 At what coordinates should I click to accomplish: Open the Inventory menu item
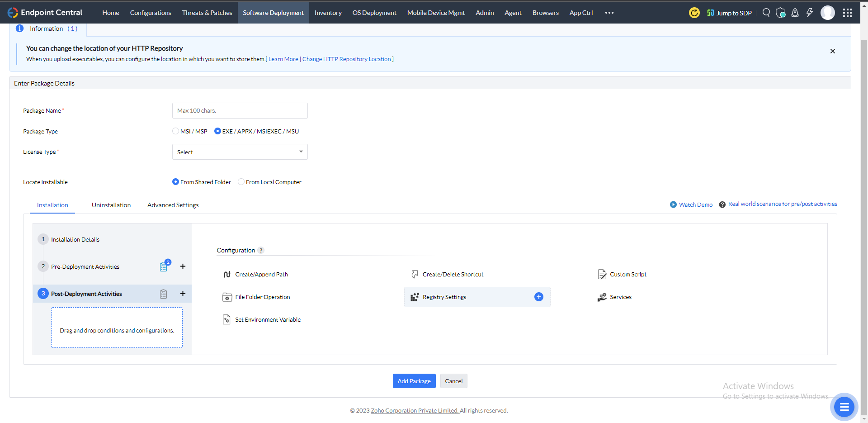click(328, 13)
